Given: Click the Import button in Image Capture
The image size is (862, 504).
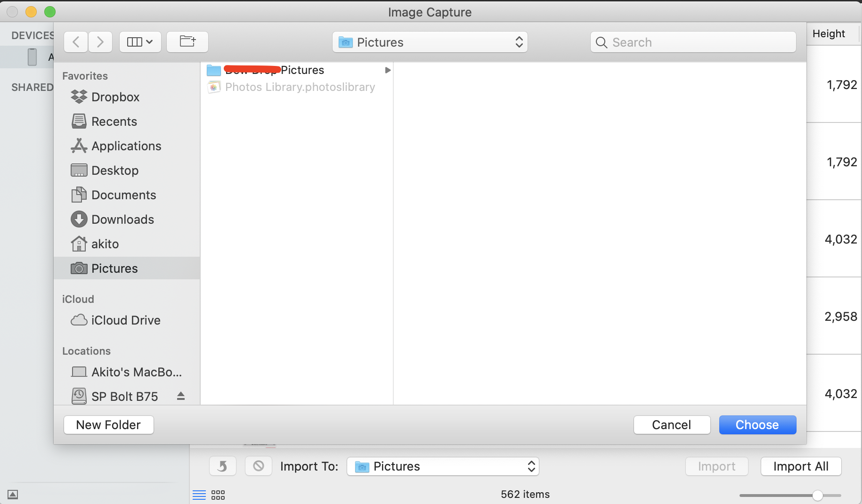Looking at the screenshot, I should click(x=717, y=466).
